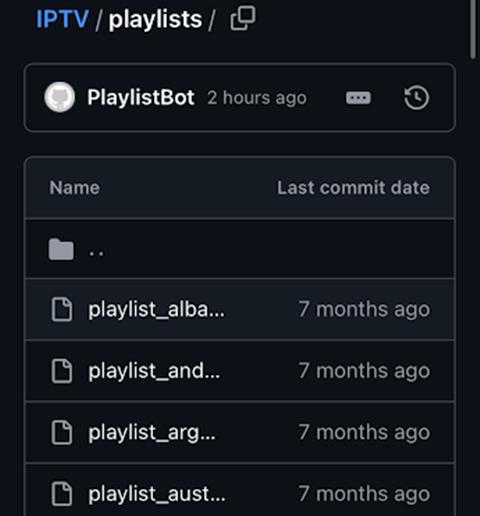
Task: Copy the path using the copy icon
Action: (243, 18)
